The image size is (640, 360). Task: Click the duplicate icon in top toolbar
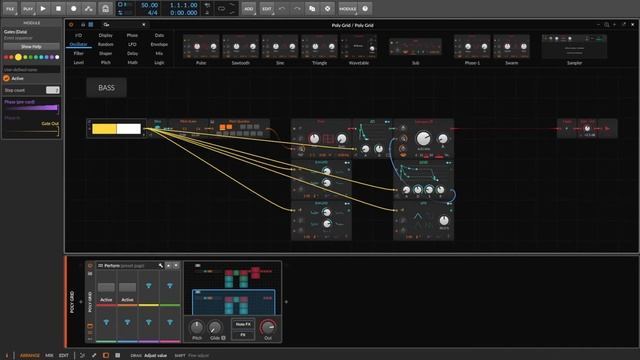tap(312, 9)
